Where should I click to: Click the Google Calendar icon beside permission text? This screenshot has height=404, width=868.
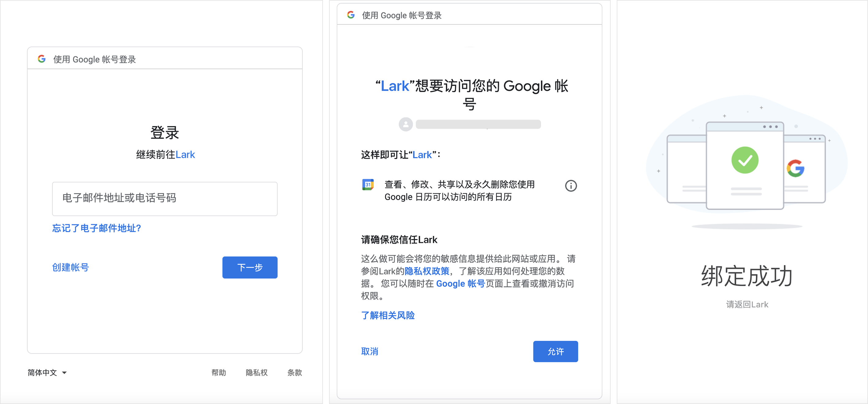point(368,185)
